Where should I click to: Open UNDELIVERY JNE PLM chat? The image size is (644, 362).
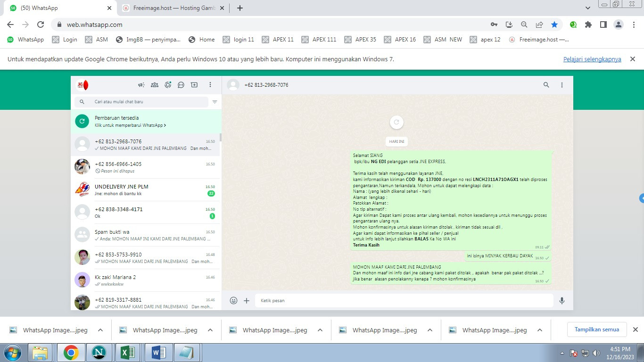(x=146, y=190)
